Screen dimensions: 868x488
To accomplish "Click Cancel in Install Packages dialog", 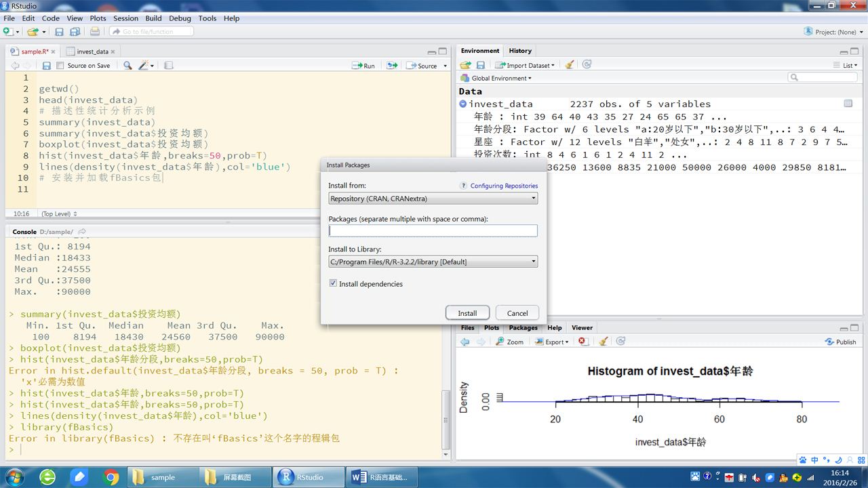I will pos(517,313).
